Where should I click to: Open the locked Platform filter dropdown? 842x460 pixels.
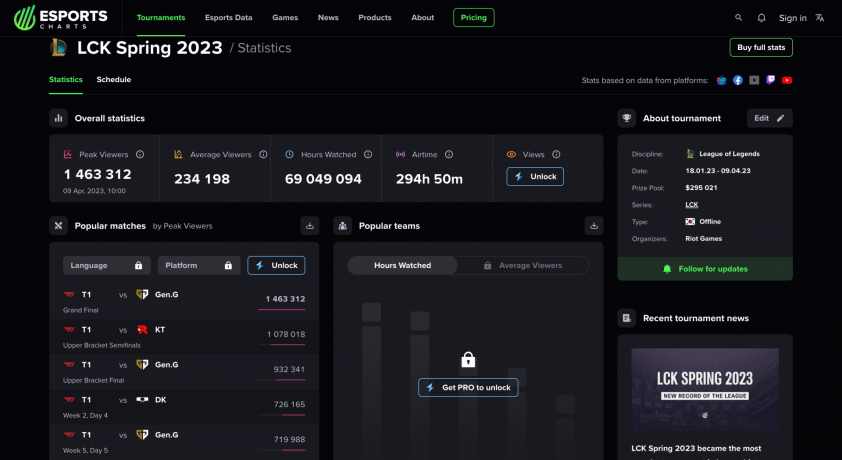click(x=199, y=266)
